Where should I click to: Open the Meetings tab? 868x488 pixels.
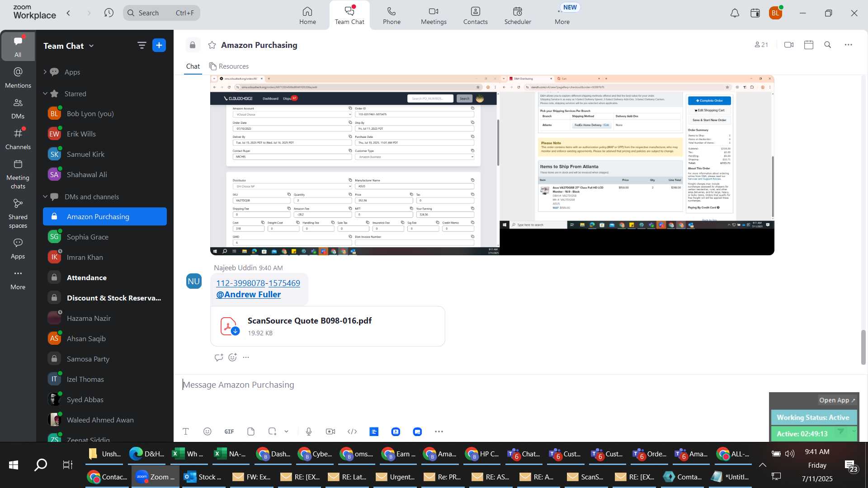(x=434, y=15)
